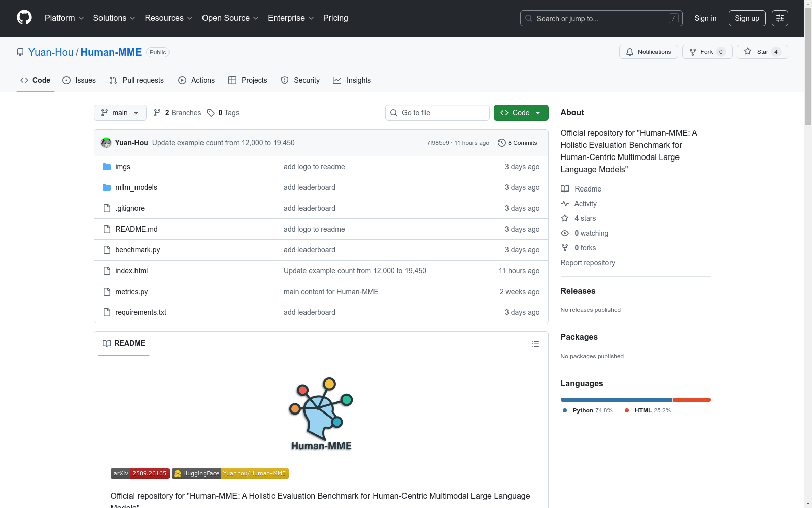Viewport: 812px width, 508px height.
Task: Focus the Go to file search box
Action: 437,113
